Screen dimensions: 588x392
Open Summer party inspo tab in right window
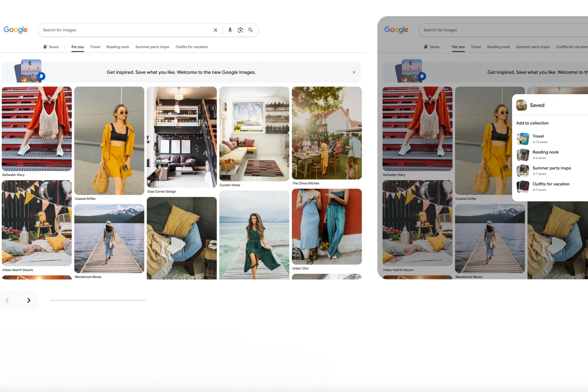(x=533, y=47)
